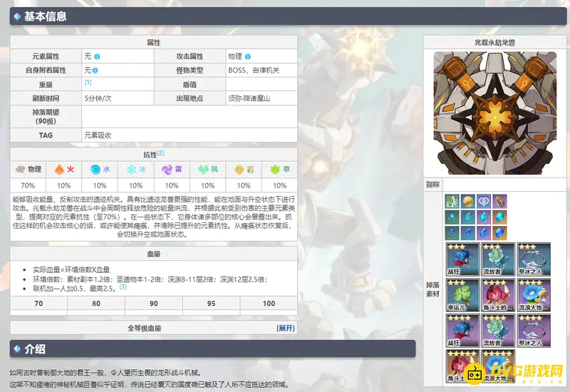Click the 火 fire element resistance icon
The width and height of the screenshot is (570, 392).
tap(60, 170)
